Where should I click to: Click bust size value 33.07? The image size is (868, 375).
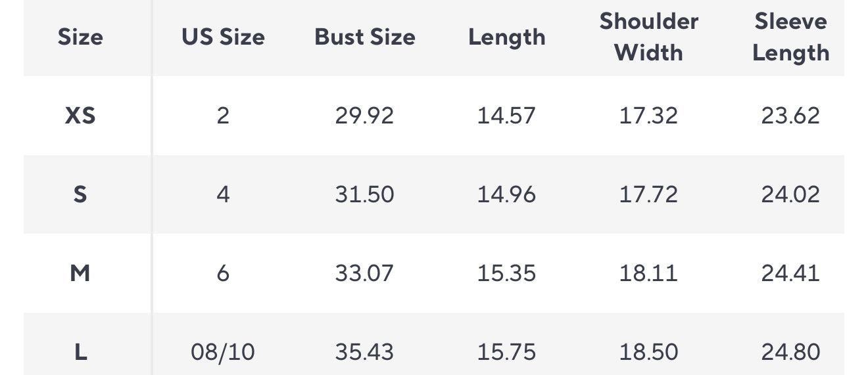[364, 273]
